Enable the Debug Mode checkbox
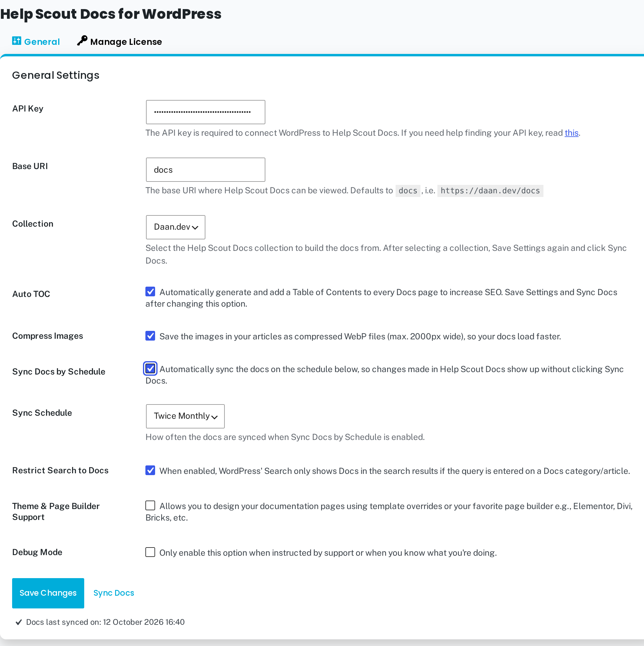The width and height of the screenshot is (644, 646). point(150,552)
